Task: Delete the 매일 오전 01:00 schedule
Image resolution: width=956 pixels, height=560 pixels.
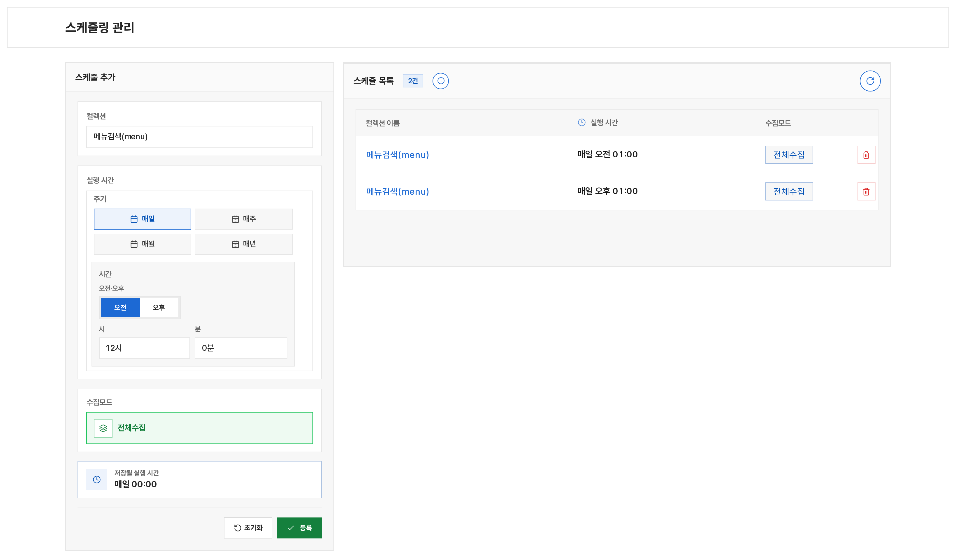Action: [866, 155]
